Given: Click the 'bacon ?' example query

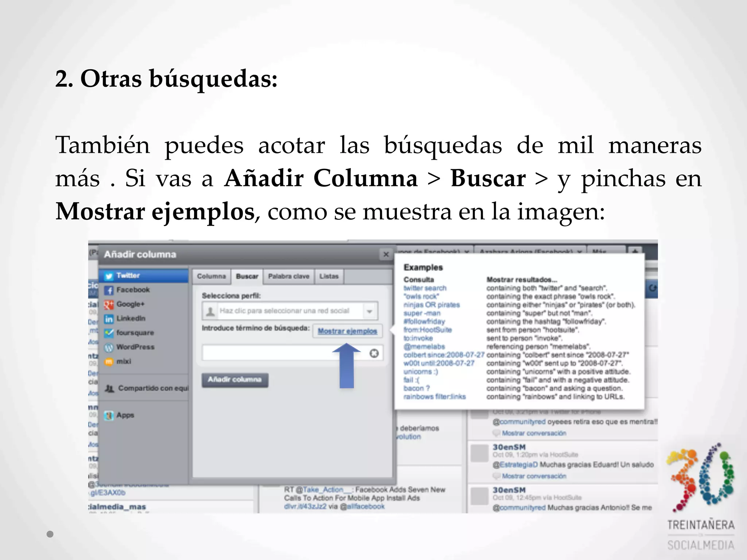Looking at the screenshot, I should (417, 388).
